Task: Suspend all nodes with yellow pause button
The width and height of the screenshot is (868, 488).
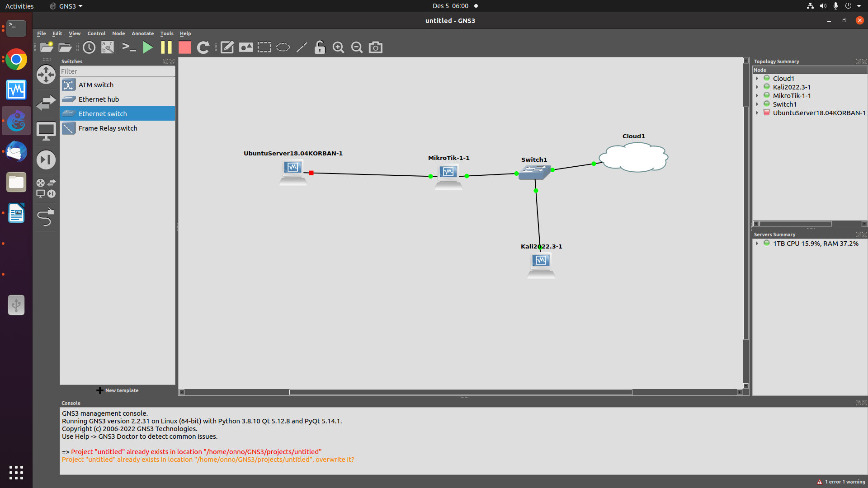Action: pos(166,47)
